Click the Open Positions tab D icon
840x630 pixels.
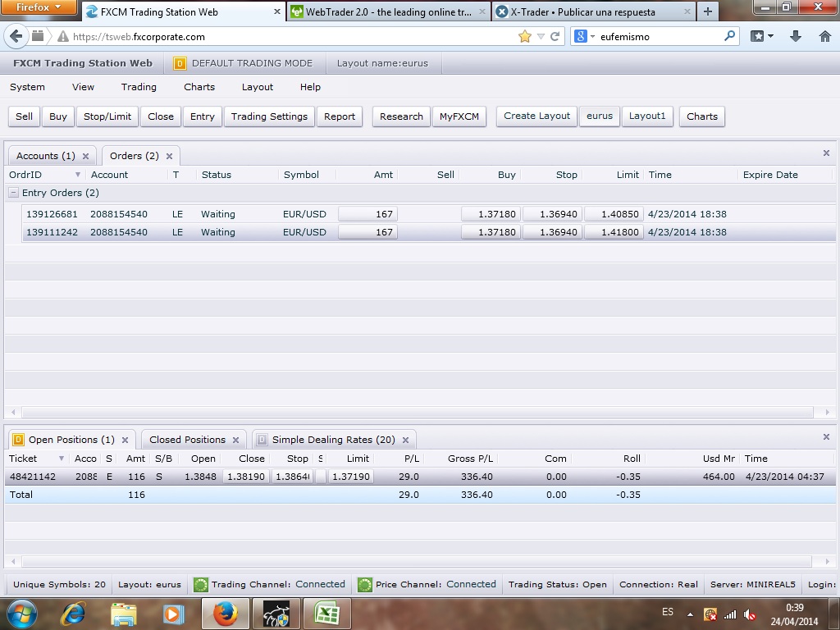[18, 440]
